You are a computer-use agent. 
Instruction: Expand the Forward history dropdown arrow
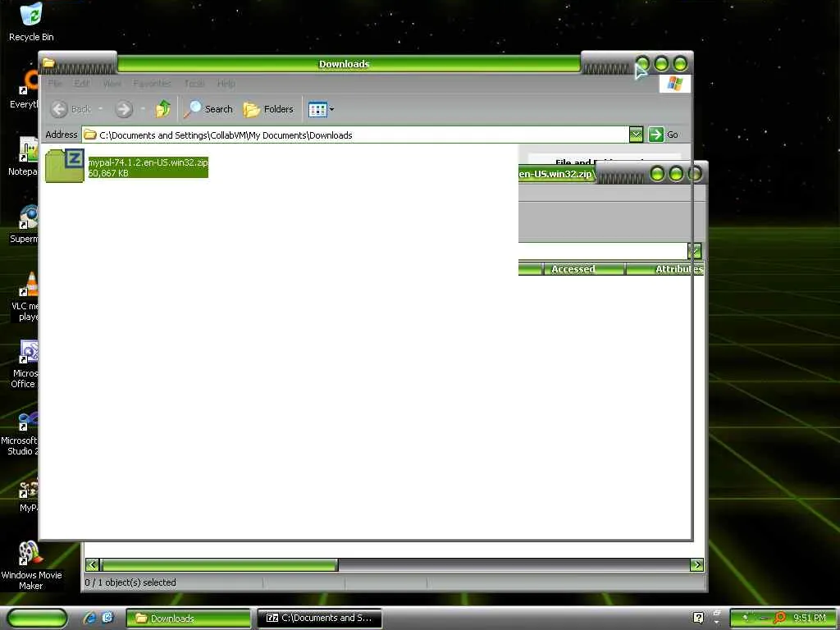pyautogui.click(x=143, y=109)
